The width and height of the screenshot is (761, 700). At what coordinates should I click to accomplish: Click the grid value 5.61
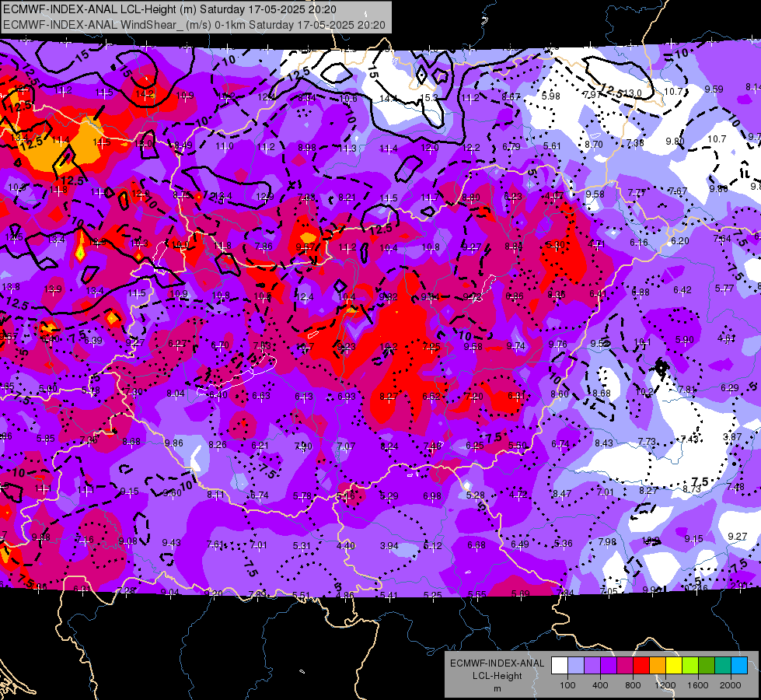coord(553,145)
